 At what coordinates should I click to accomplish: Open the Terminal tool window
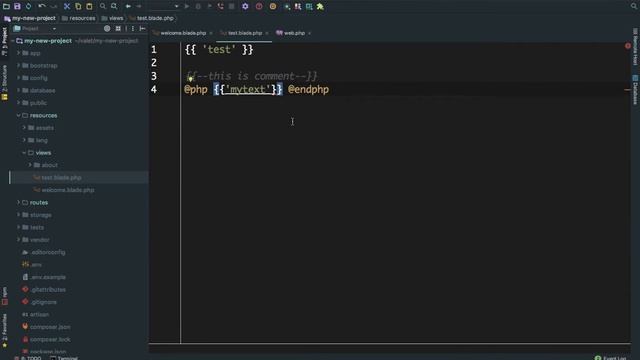[64, 358]
